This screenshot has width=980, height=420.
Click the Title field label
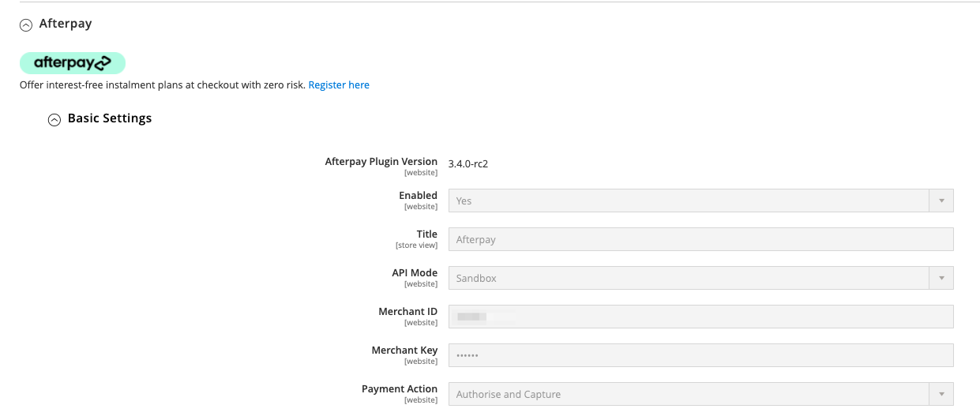(427, 234)
